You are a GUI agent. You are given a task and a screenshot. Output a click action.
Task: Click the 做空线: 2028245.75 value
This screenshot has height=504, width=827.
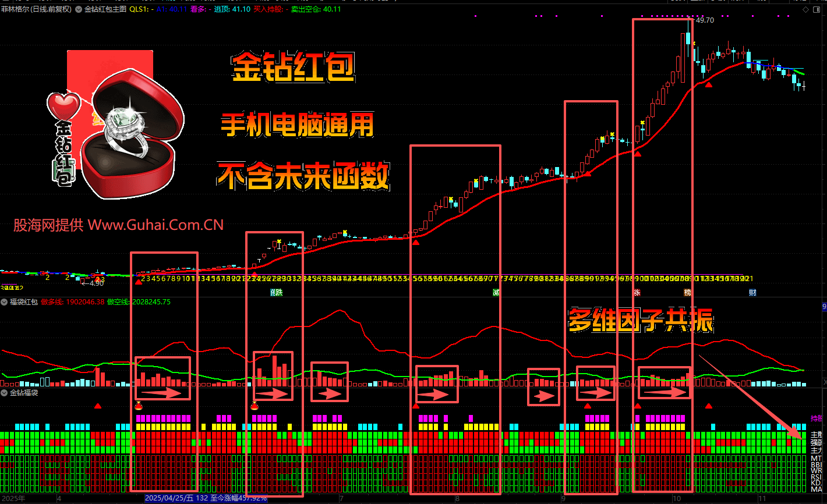tap(139, 302)
